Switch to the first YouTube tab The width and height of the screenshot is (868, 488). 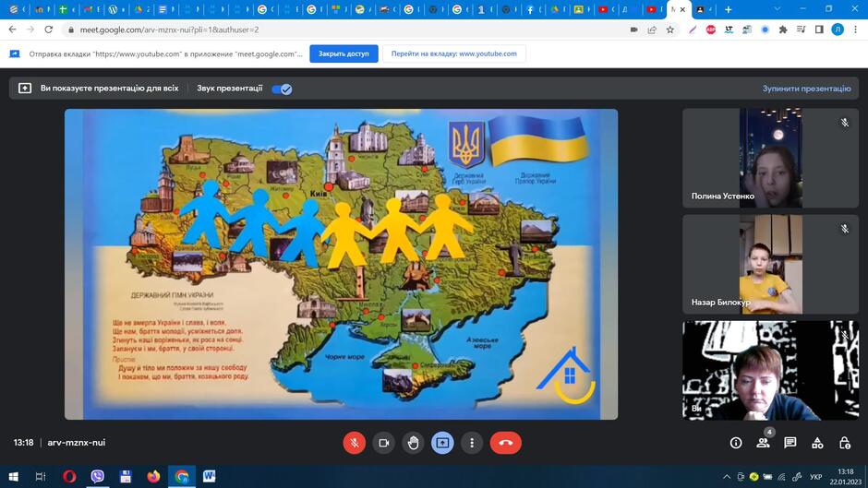tap(607, 9)
